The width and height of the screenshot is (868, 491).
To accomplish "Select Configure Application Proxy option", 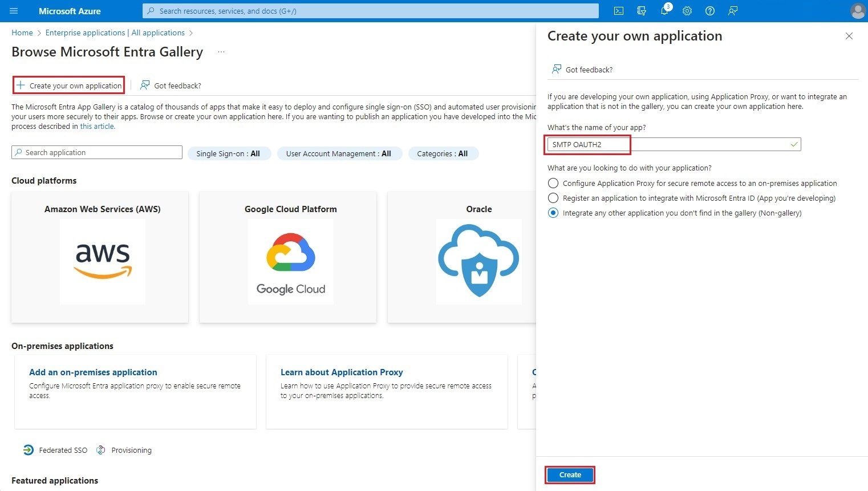I will 553,183.
